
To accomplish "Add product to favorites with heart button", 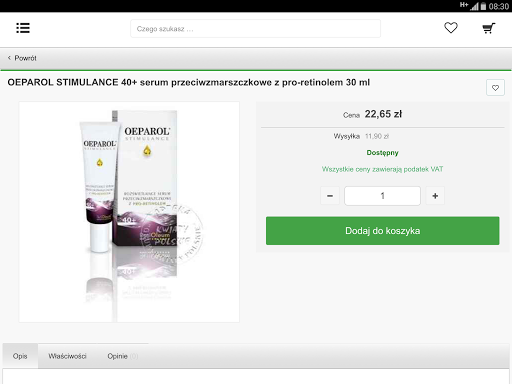I will (x=495, y=88).
